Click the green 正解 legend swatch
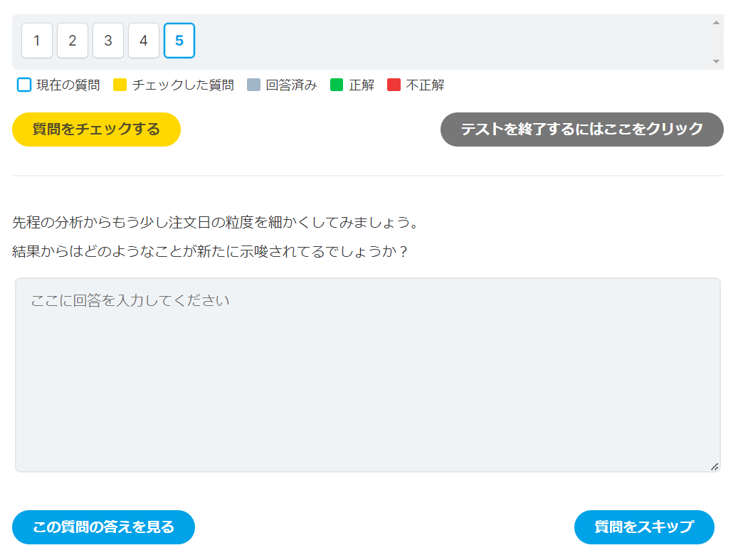This screenshot has height=560, width=743. coord(337,85)
